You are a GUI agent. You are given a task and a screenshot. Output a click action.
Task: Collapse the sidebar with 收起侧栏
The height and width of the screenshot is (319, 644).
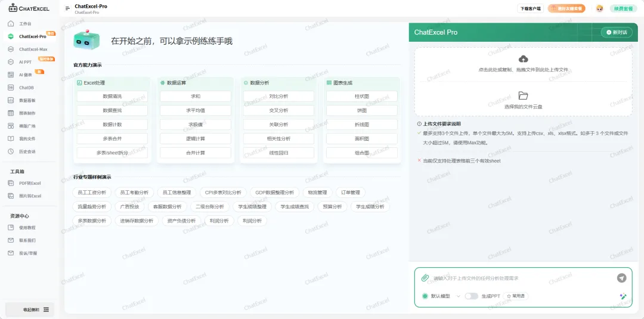tap(30, 309)
